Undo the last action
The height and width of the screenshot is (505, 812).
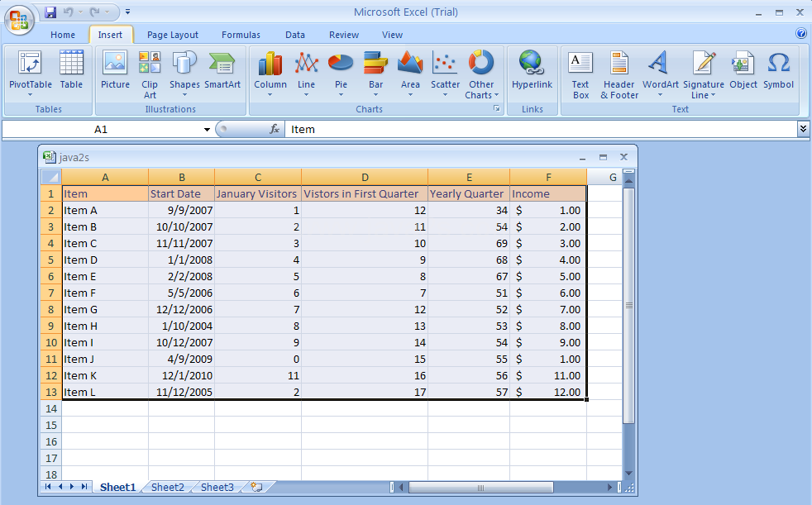pyautogui.click(x=69, y=12)
